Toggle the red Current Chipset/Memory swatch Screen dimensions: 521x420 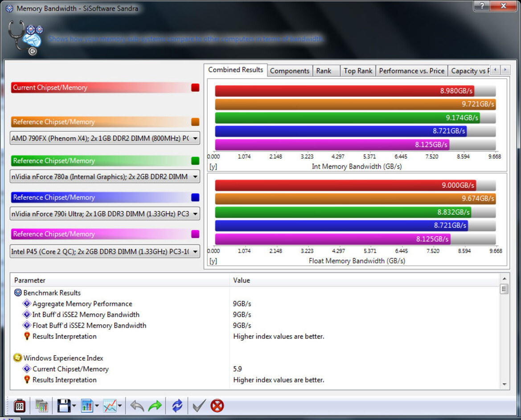195,88
